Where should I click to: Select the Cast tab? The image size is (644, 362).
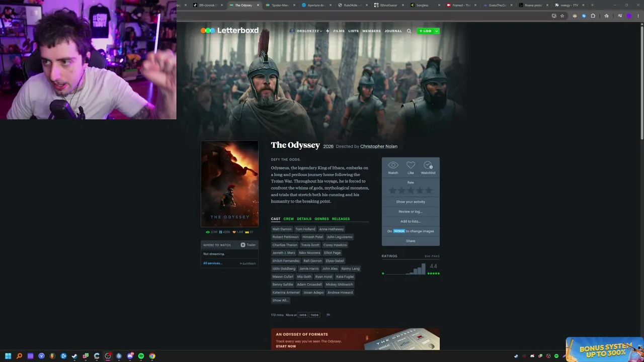(x=276, y=219)
